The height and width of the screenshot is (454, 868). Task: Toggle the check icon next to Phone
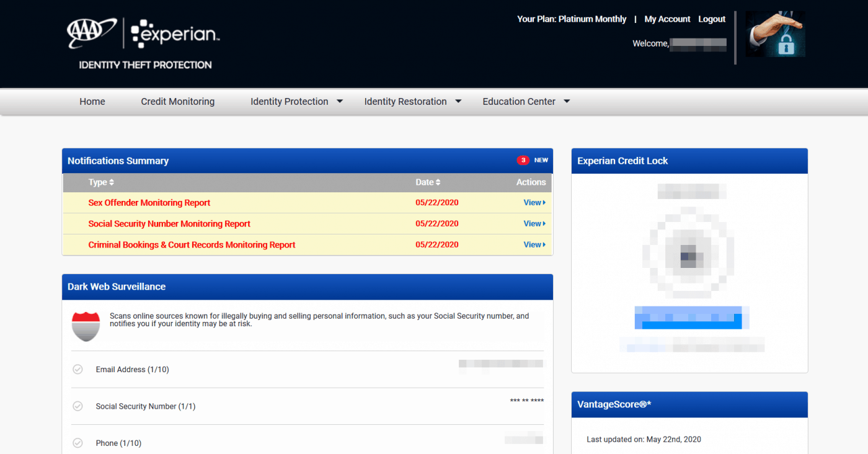(77, 443)
